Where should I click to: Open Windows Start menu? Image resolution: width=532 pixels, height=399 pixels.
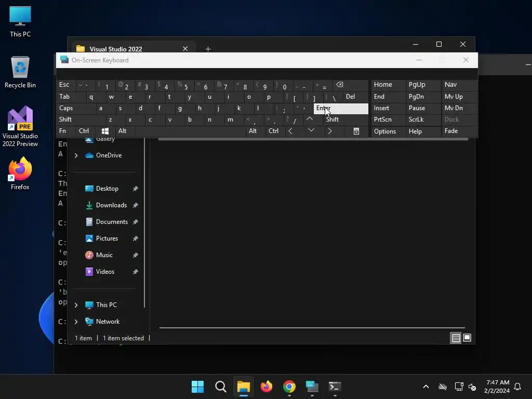click(x=197, y=387)
